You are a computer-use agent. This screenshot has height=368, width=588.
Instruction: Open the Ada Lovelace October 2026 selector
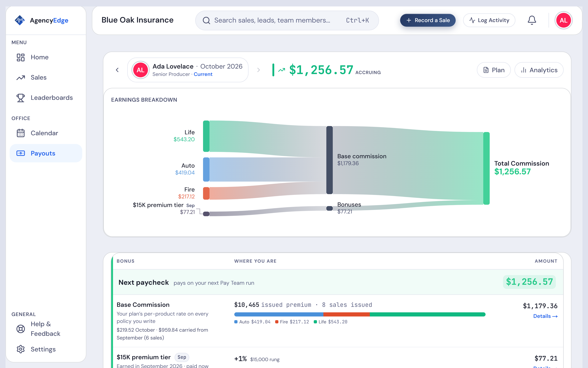click(x=188, y=70)
